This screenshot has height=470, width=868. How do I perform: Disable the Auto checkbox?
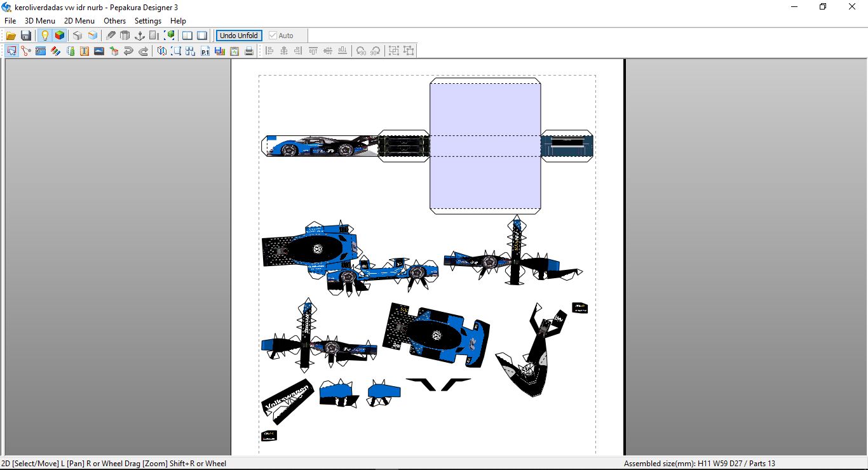273,36
